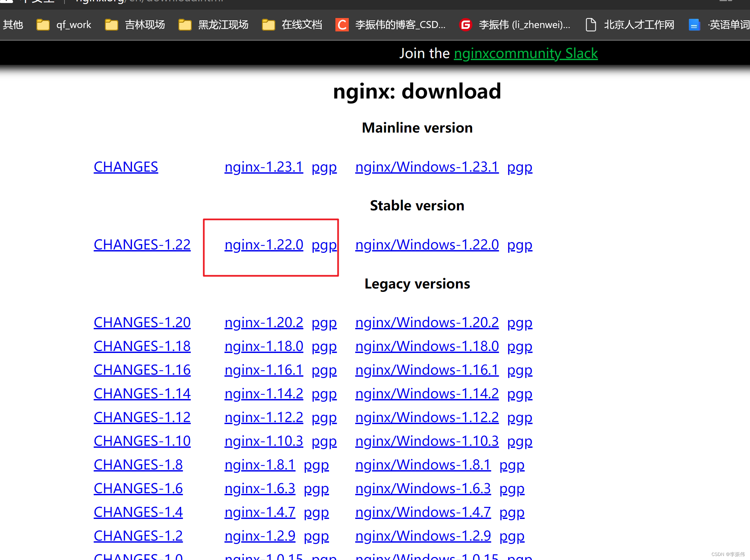Download nginx/Windows-1.8.1
The width and height of the screenshot is (750, 560).
click(x=423, y=465)
